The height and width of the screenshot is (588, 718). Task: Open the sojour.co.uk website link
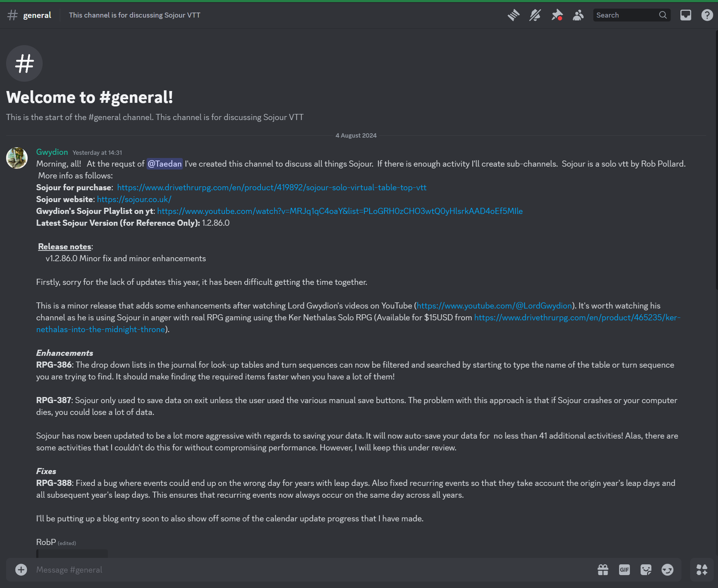click(134, 199)
